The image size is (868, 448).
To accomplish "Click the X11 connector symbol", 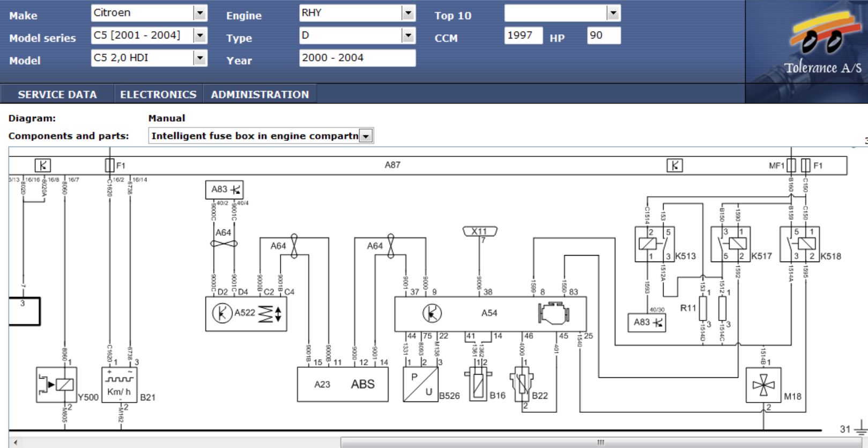I will [x=480, y=232].
